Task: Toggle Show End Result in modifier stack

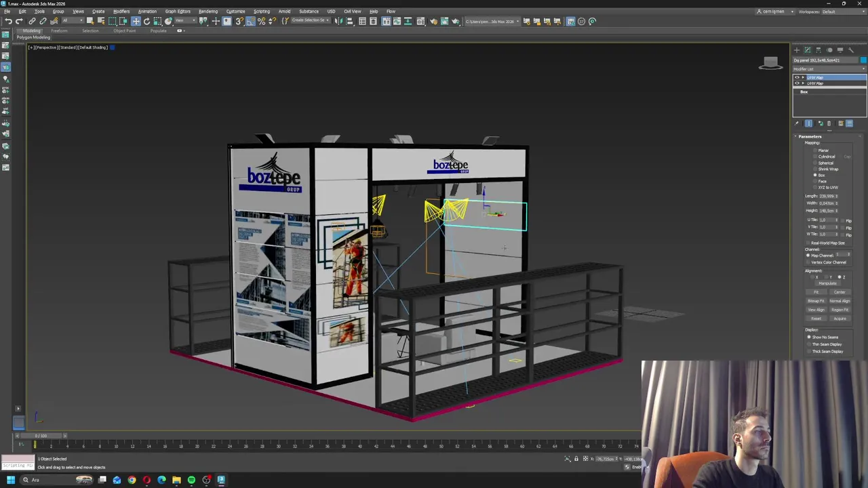Action: (808, 123)
